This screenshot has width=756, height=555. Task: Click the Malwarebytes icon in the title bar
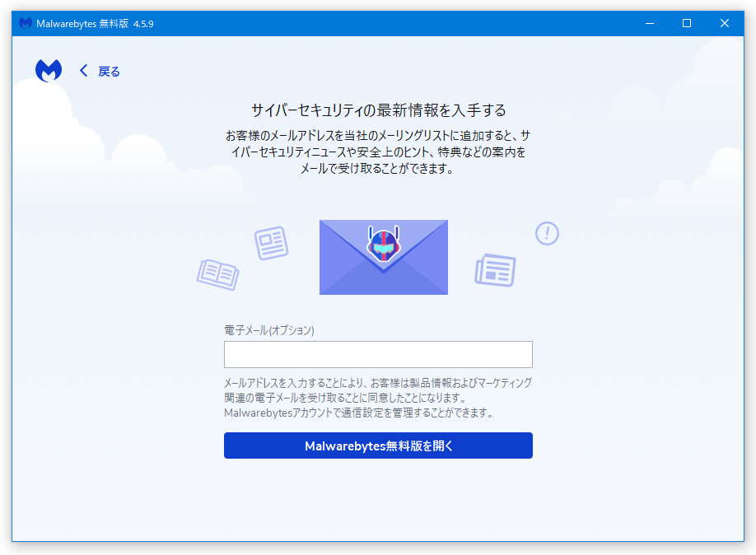point(25,23)
